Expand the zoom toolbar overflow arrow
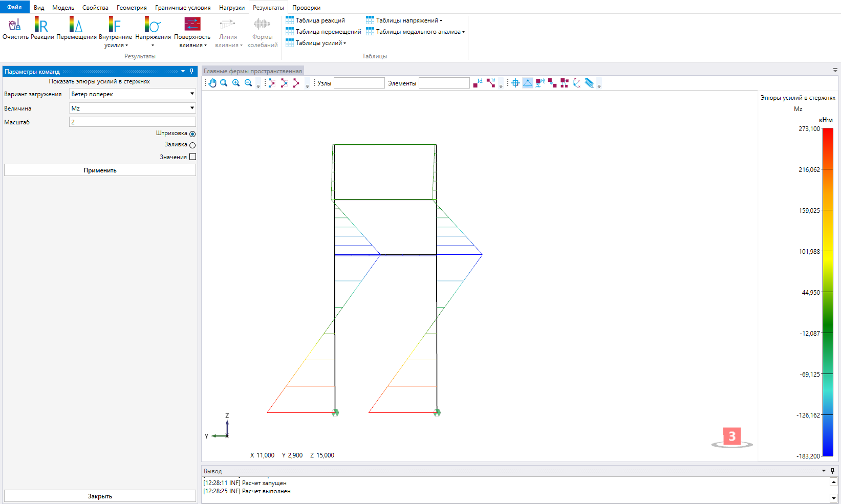 pos(258,85)
